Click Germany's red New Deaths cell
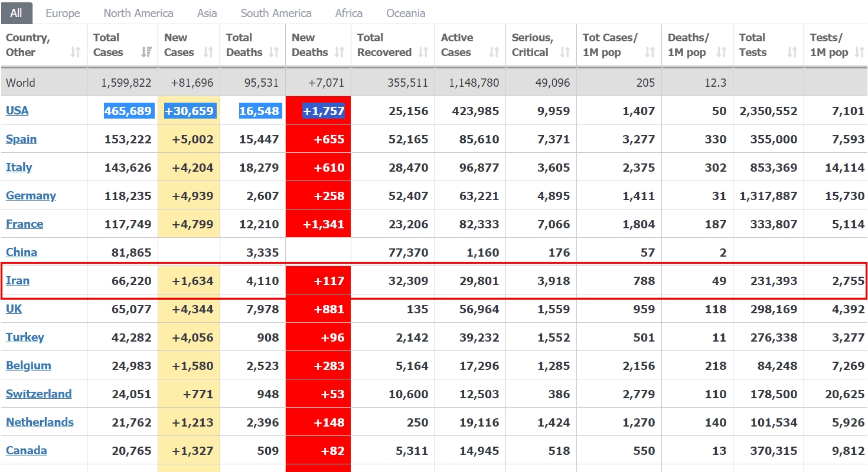This screenshot has height=472, width=868. coord(318,195)
